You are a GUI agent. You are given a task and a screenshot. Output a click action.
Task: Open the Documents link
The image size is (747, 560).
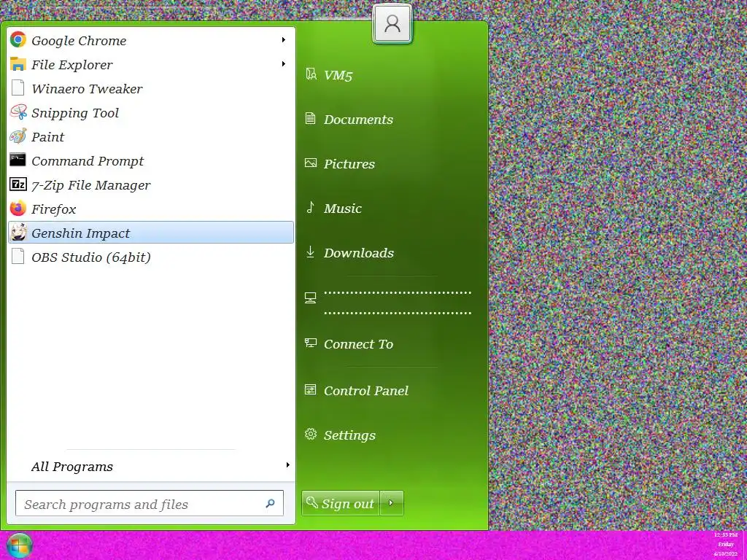click(x=358, y=119)
